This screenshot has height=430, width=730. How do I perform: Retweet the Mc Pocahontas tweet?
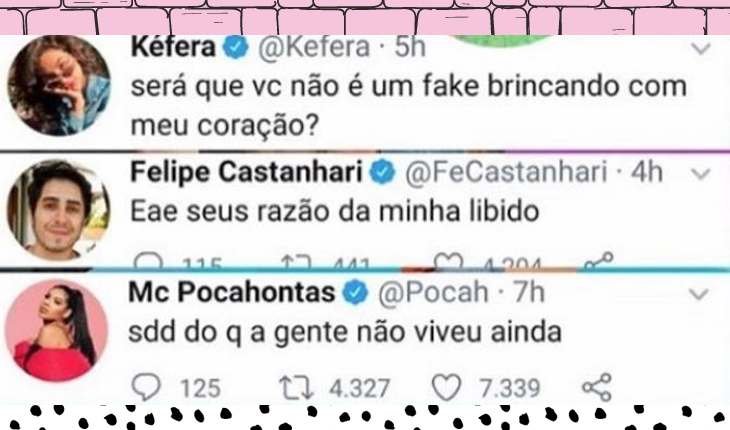point(296,388)
